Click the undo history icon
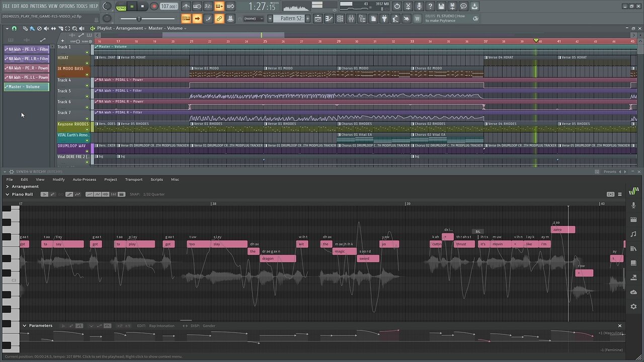Image resolution: width=644 pixels, height=362 pixels. coord(397,7)
